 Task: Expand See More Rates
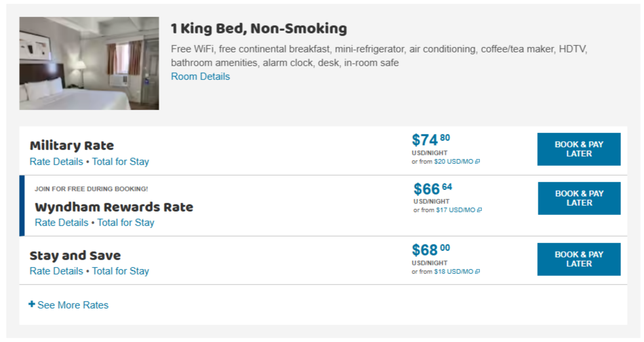coord(72,305)
